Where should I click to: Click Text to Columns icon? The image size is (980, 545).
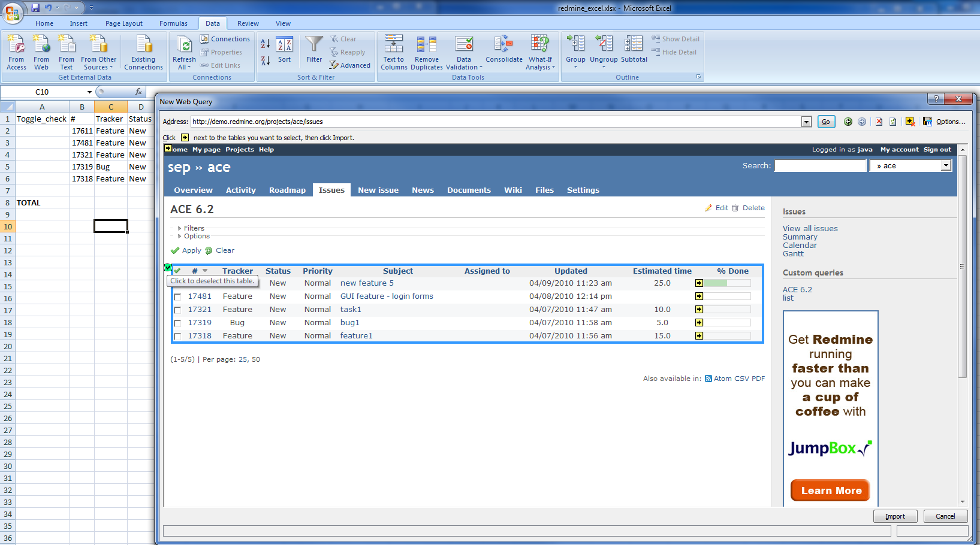[394, 52]
